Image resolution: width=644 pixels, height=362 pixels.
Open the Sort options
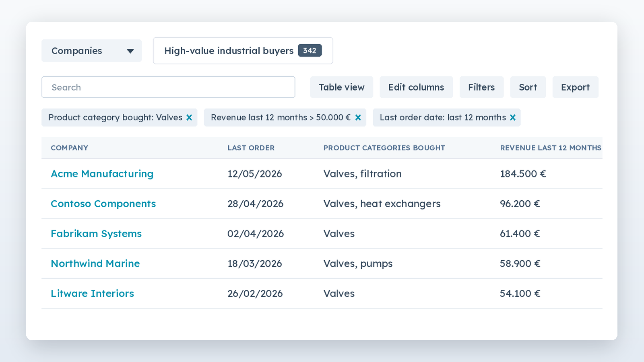pos(528,87)
